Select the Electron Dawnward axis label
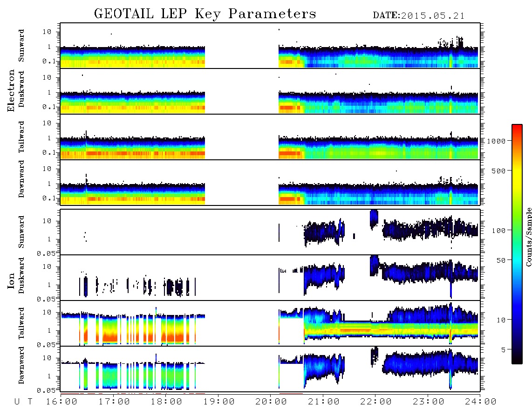 click(x=21, y=179)
